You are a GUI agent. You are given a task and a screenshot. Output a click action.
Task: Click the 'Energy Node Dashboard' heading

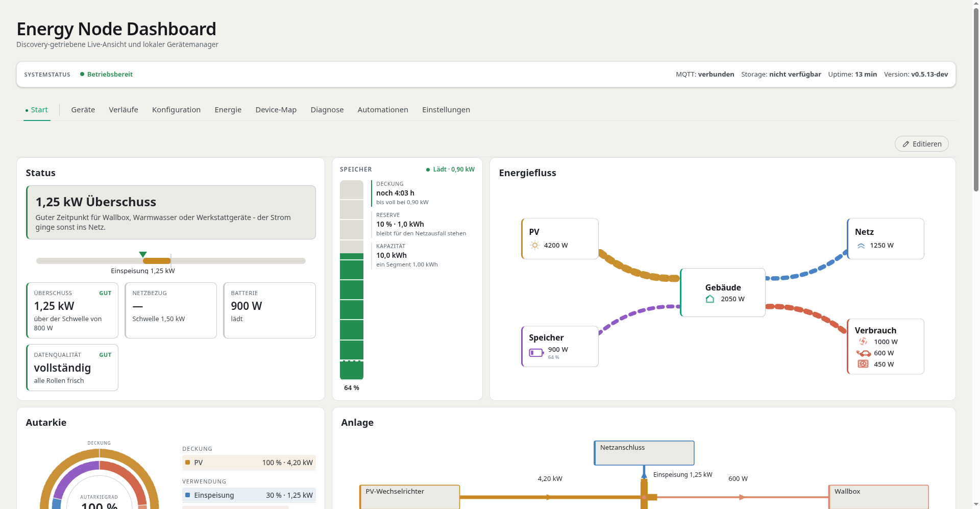[116, 29]
